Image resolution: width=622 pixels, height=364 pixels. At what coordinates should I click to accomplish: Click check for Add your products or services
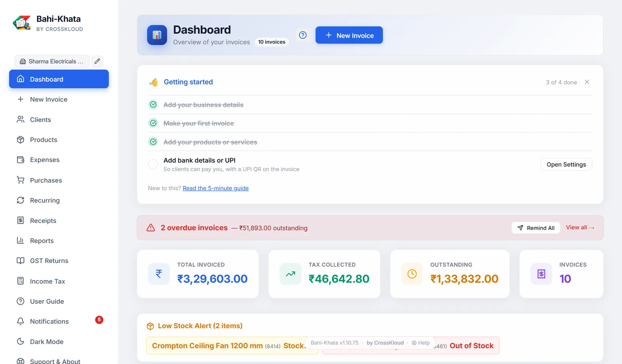[x=153, y=142]
